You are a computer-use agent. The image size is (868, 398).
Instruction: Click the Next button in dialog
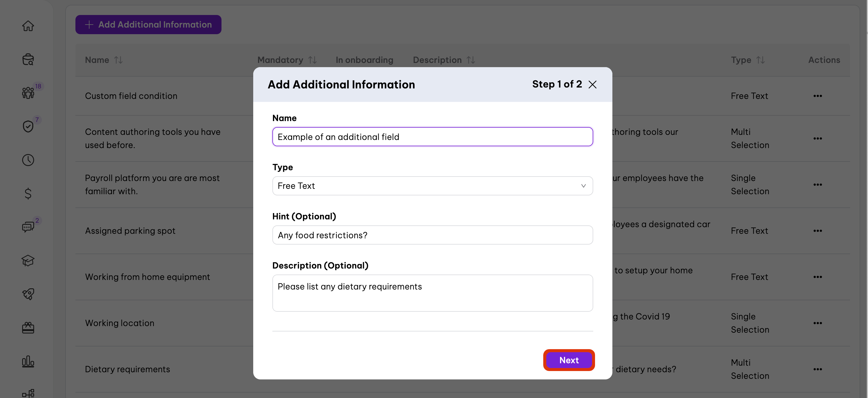point(569,360)
